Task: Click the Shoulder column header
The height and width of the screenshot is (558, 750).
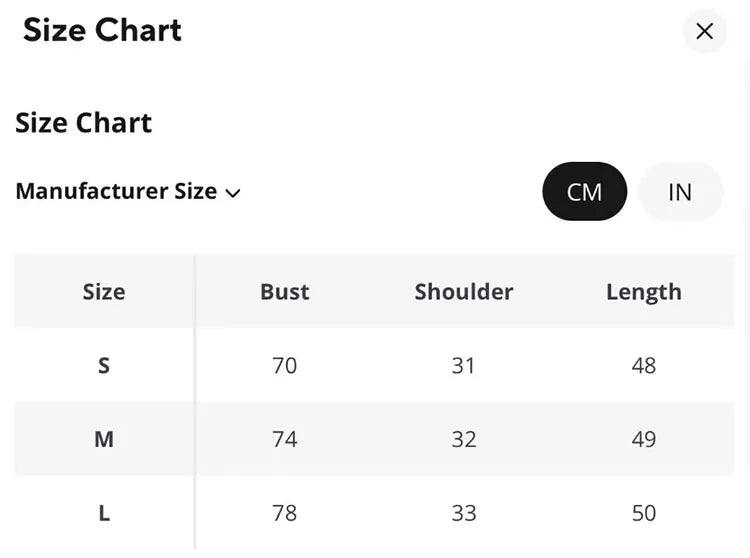Action: (x=464, y=292)
